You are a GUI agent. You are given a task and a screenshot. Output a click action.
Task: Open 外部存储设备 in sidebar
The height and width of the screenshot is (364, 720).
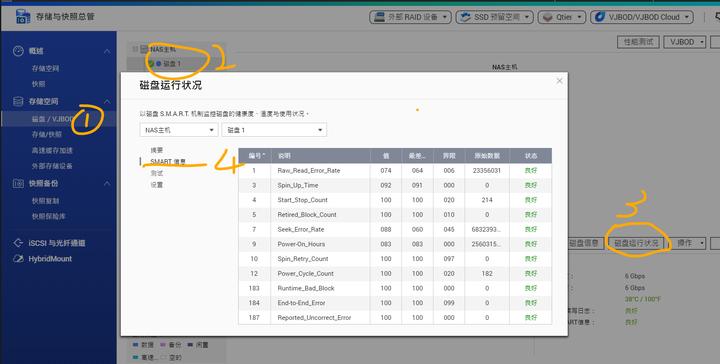click(52, 166)
